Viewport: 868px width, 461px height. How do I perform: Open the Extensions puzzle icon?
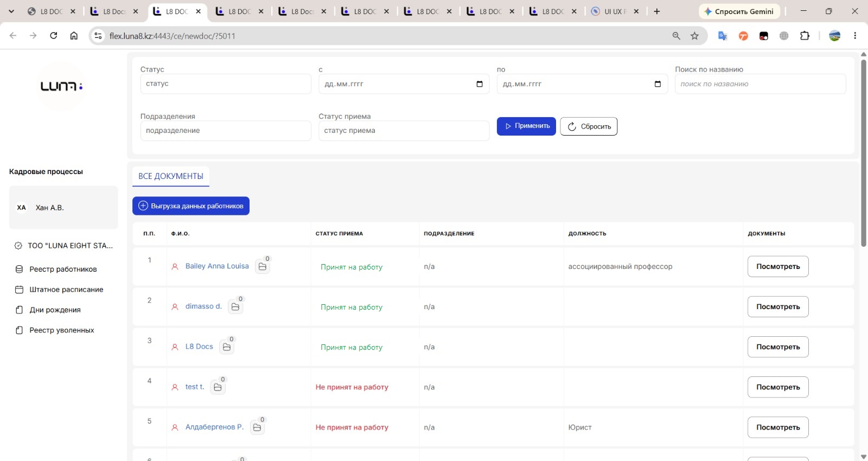[x=805, y=36]
